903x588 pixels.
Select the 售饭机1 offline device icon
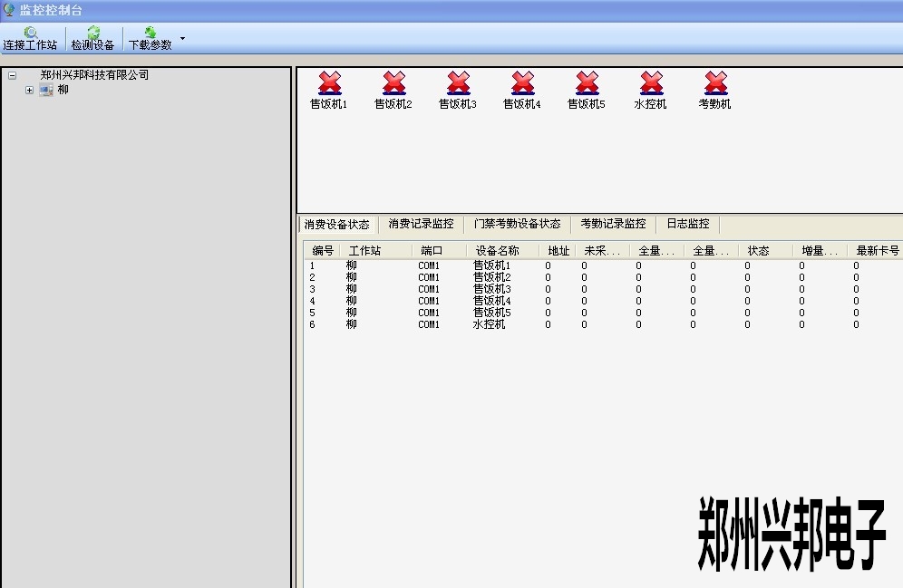coord(329,82)
